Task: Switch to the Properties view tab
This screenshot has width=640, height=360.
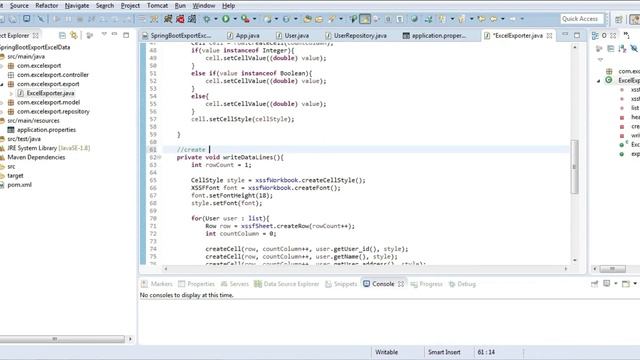Action: [196, 284]
